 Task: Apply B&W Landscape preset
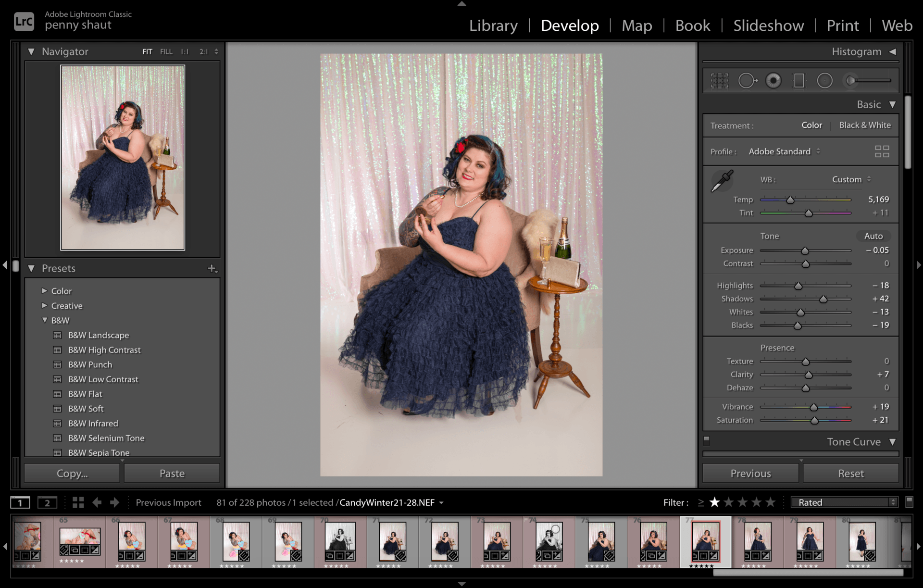[99, 335]
